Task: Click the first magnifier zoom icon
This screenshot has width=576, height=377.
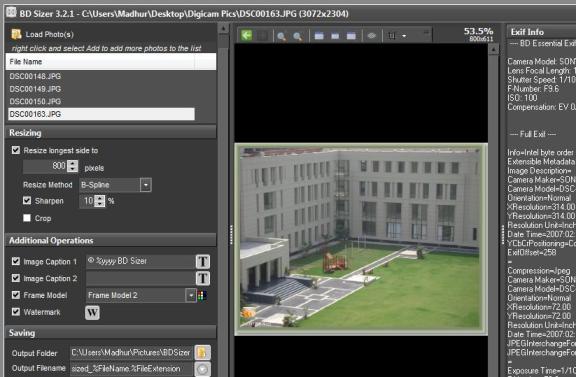Action: [x=281, y=36]
